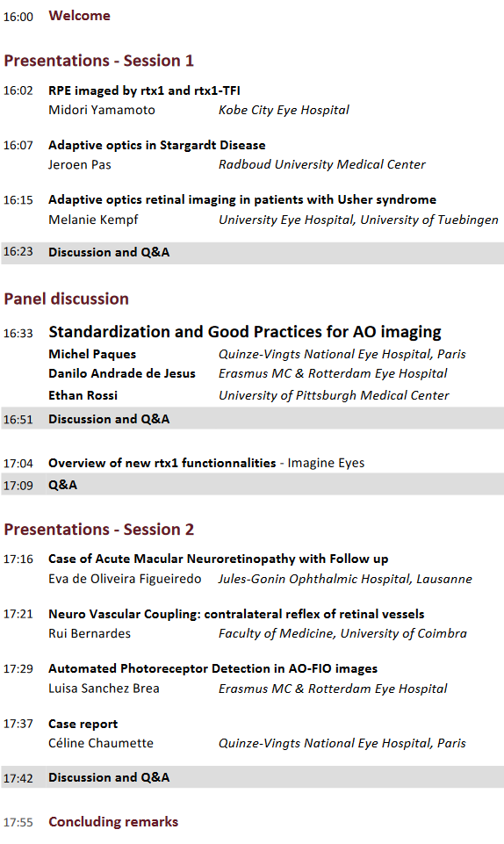Image resolution: width=504 pixels, height=844 pixels.
Task: Click University of Pittsburgh Medical Center affiliation
Action: tap(334, 395)
